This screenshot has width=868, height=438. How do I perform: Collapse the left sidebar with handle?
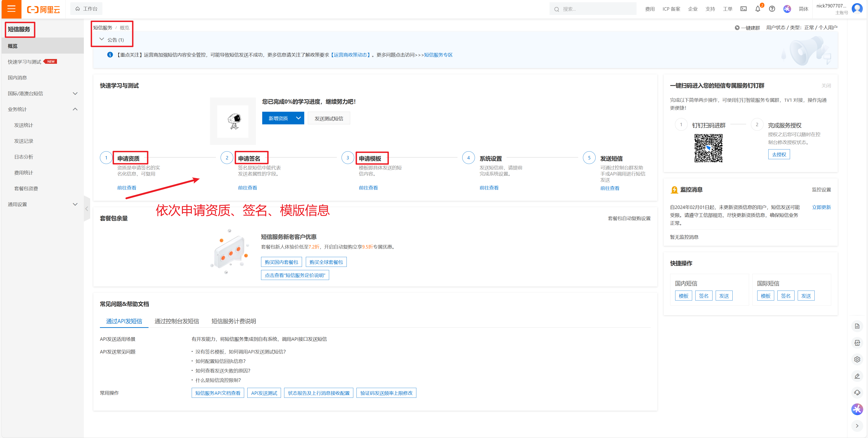coord(87,209)
